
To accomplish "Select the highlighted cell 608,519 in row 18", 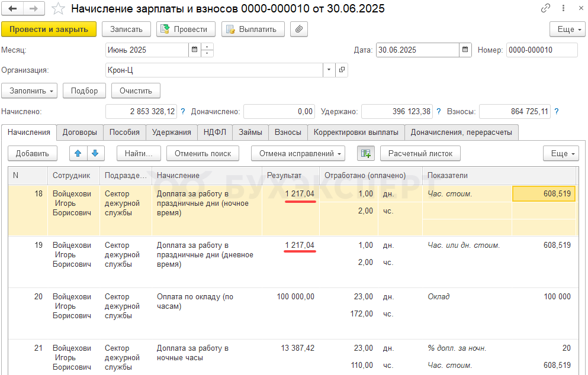I will [x=544, y=193].
